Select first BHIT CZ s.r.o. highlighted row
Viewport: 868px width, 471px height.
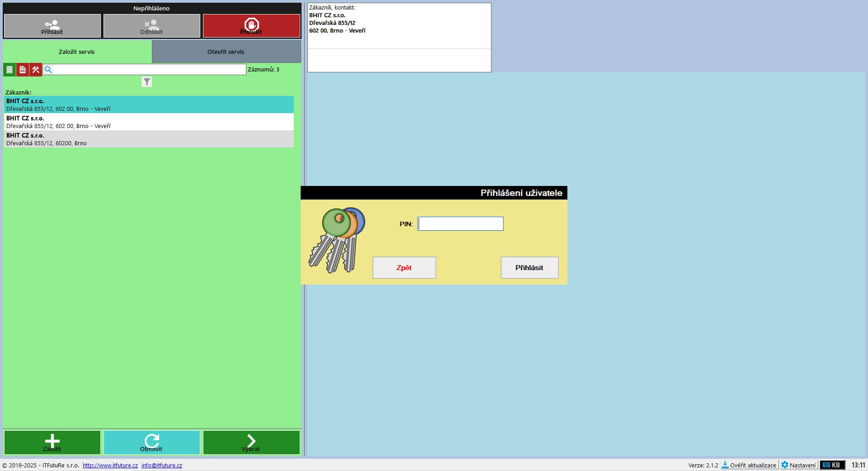pos(149,105)
